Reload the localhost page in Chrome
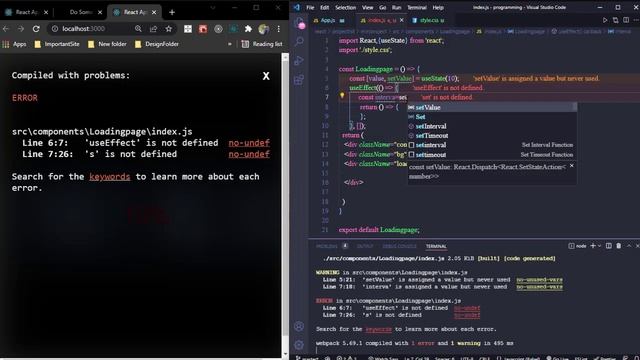640x360 pixels. (36, 29)
